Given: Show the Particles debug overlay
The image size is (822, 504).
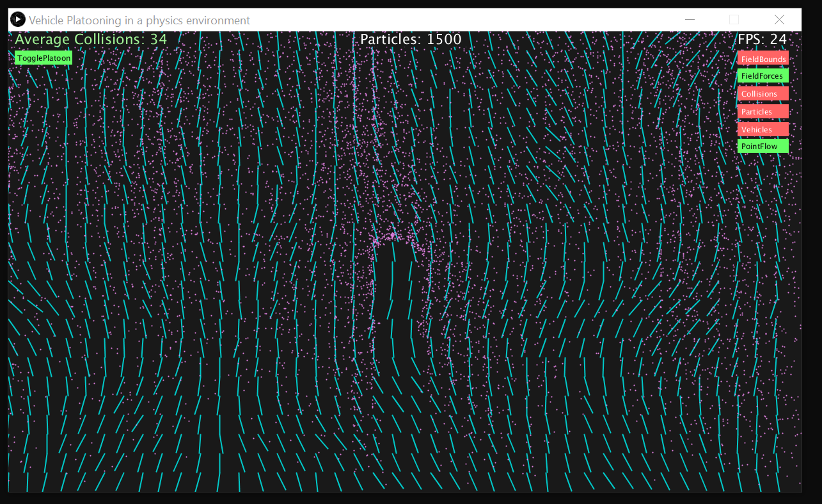Looking at the screenshot, I should coord(763,111).
